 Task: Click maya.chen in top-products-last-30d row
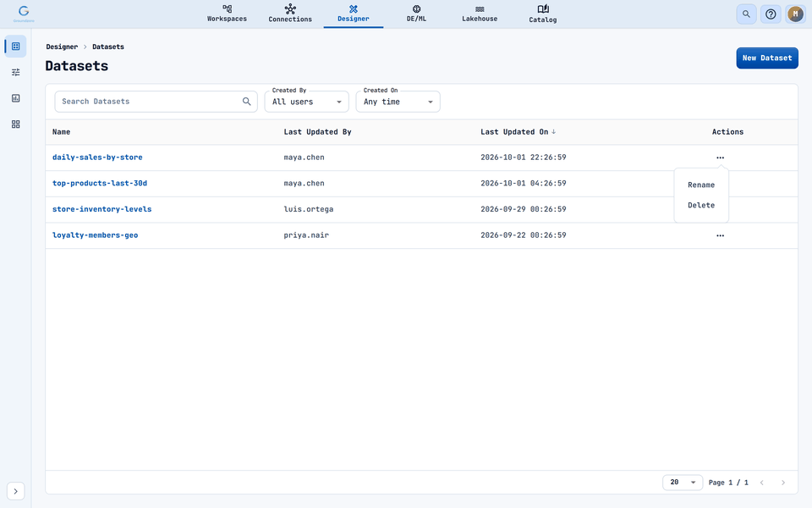[304, 184]
